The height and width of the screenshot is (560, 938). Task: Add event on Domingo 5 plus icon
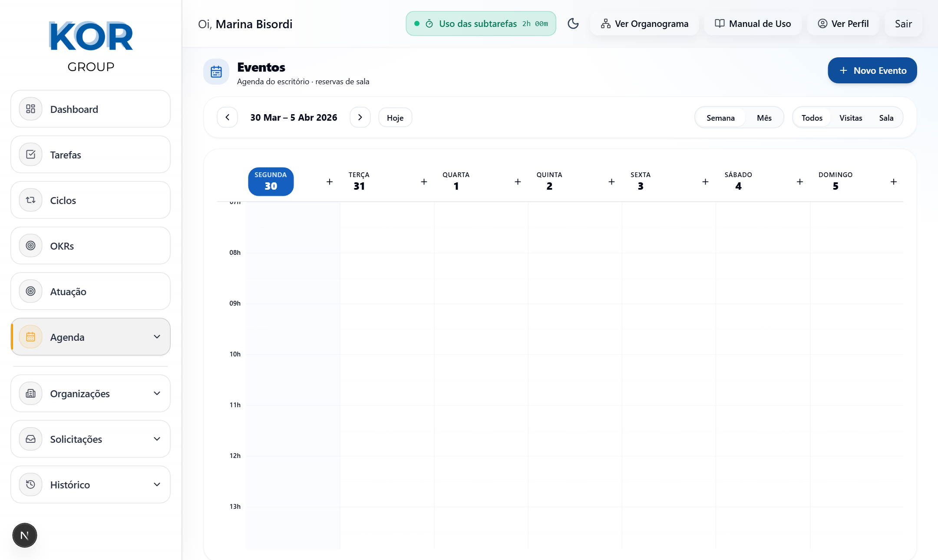893,182
